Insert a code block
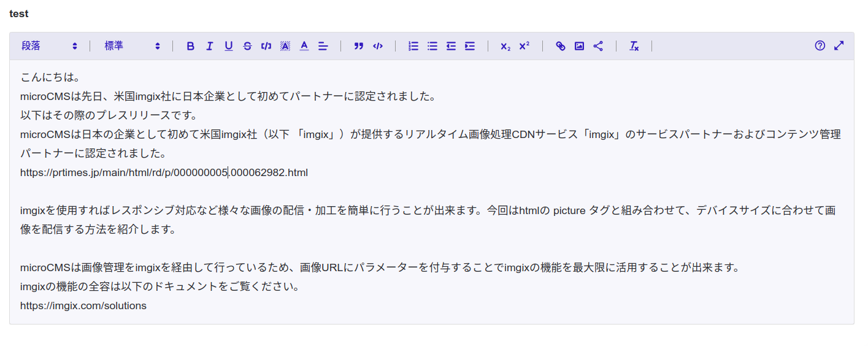 [378, 46]
